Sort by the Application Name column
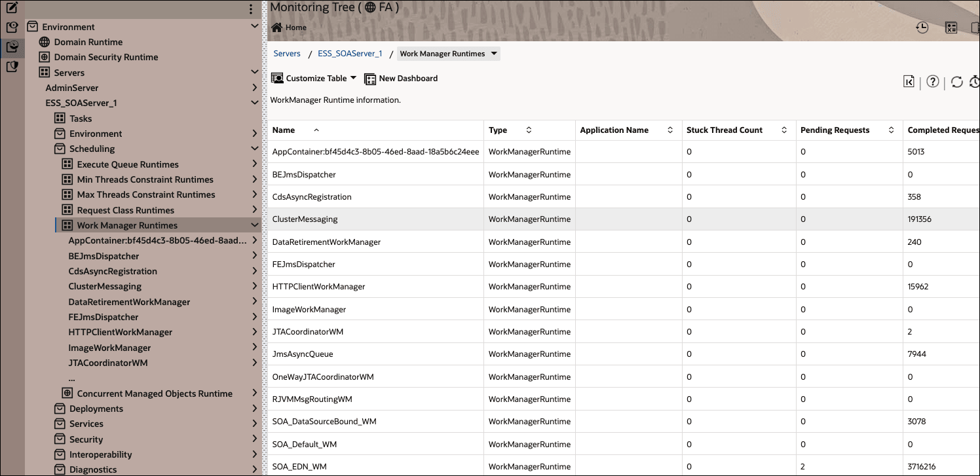 tap(670, 130)
